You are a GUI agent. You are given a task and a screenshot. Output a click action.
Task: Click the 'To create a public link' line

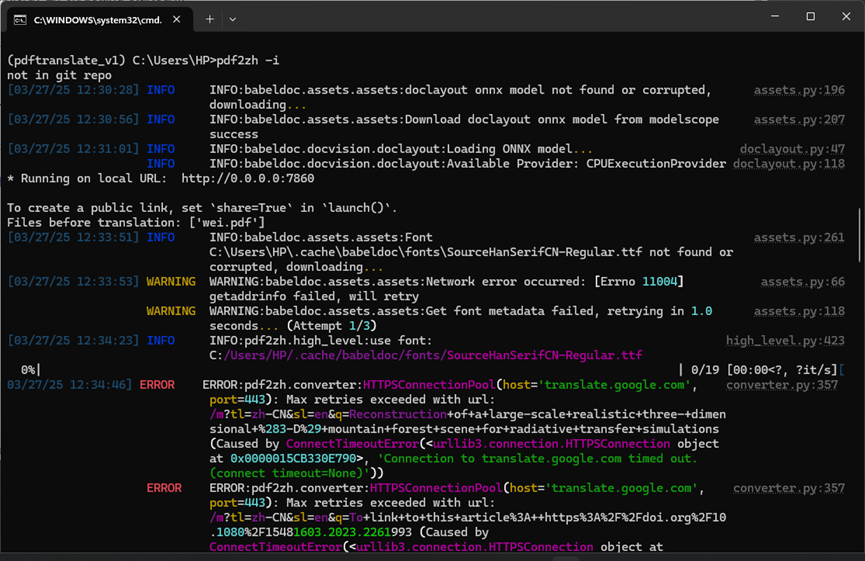(202, 208)
